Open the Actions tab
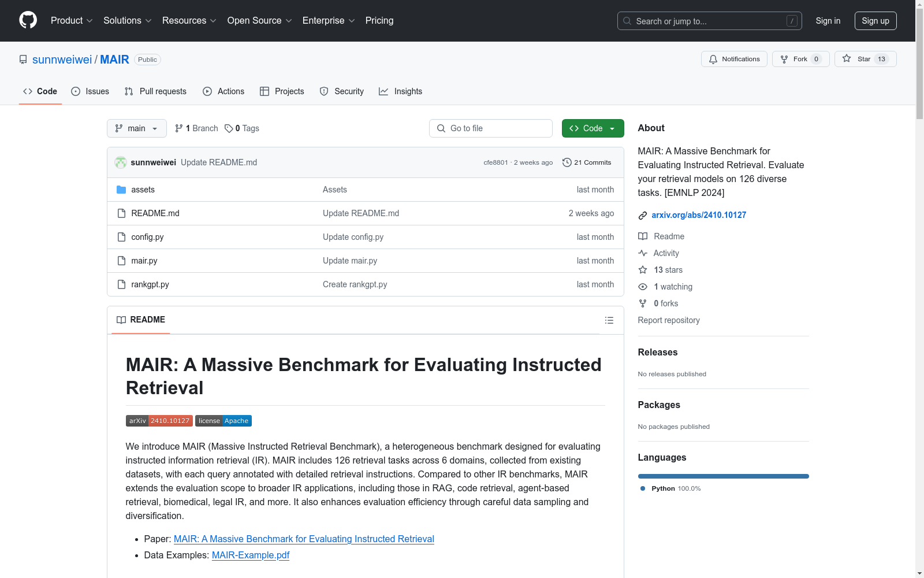This screenshot has width=924, height=578. [x=223, y=91]
